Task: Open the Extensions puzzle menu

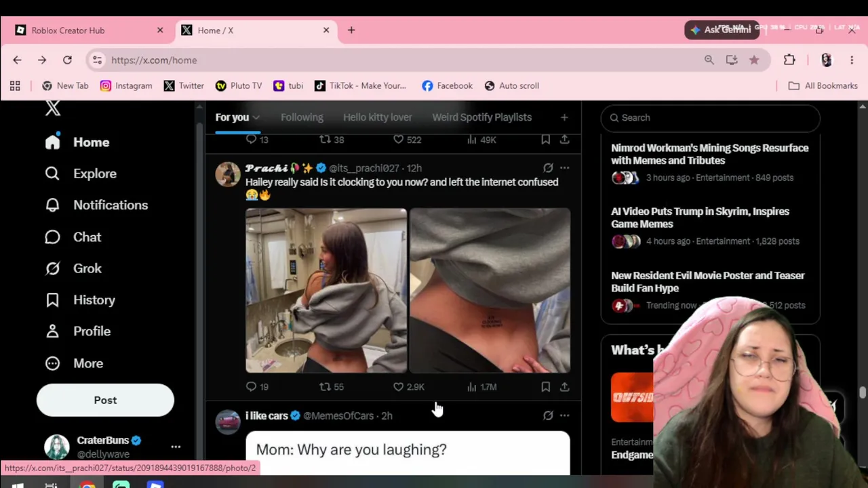Action: 789,60
